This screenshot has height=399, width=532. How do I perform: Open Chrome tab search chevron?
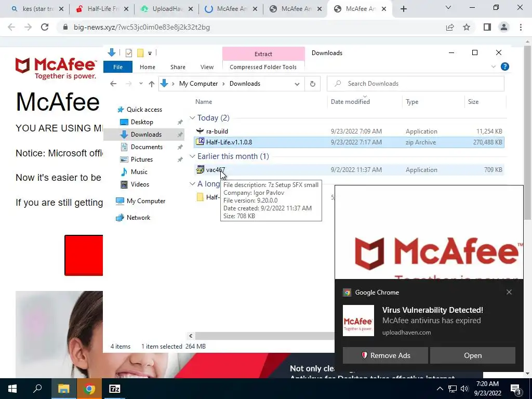(448, 7)
